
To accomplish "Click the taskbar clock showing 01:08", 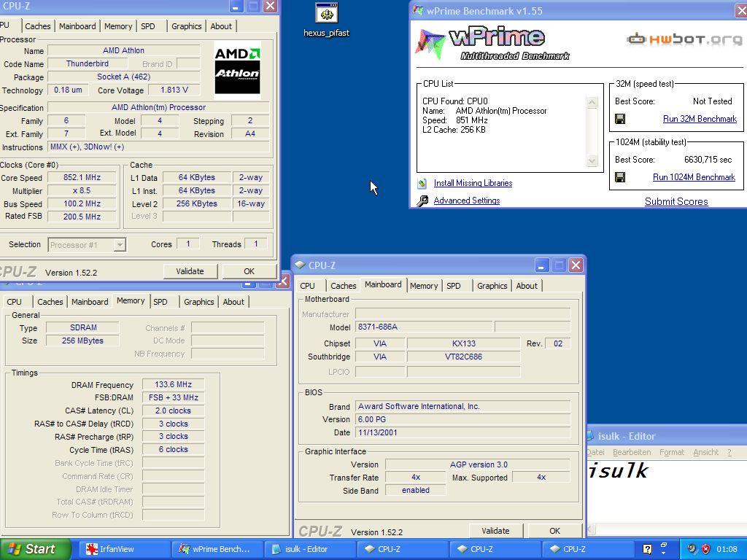I will click(727, 549).
